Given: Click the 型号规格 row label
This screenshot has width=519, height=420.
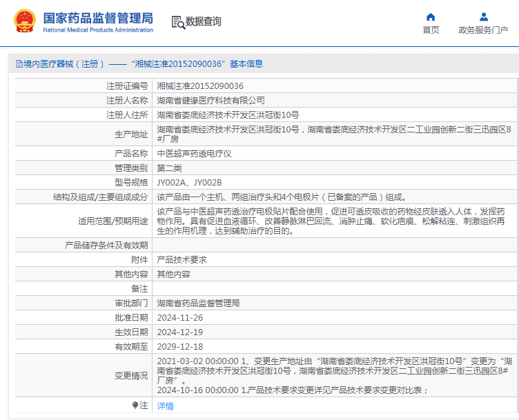Looking at the screenshot, I should tap(131, 183).
